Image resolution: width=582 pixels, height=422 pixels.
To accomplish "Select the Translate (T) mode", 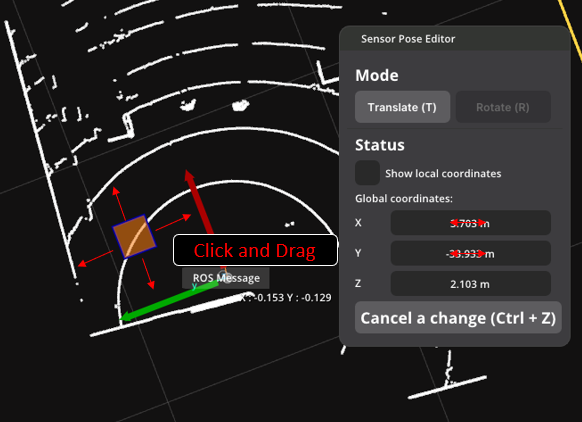I will 402,107.
